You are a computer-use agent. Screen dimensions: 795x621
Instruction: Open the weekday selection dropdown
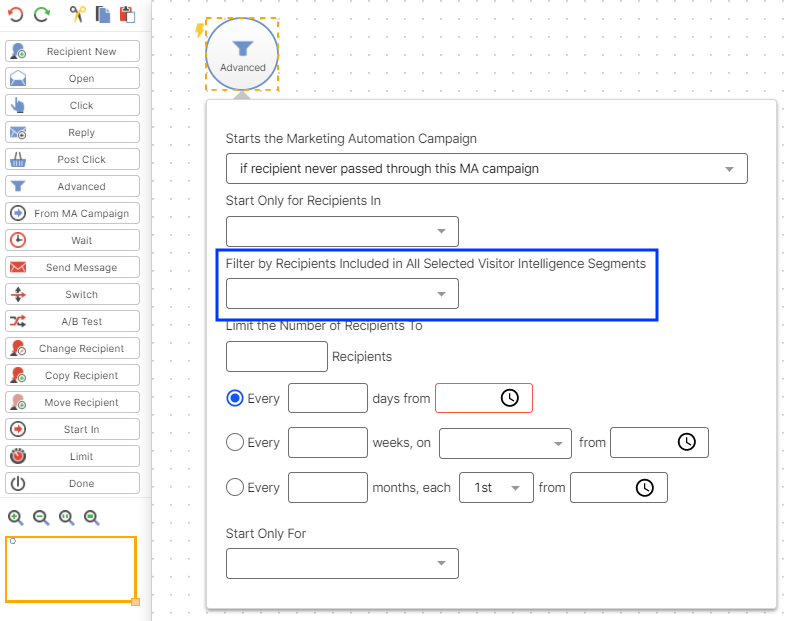(x=505, y=443)
